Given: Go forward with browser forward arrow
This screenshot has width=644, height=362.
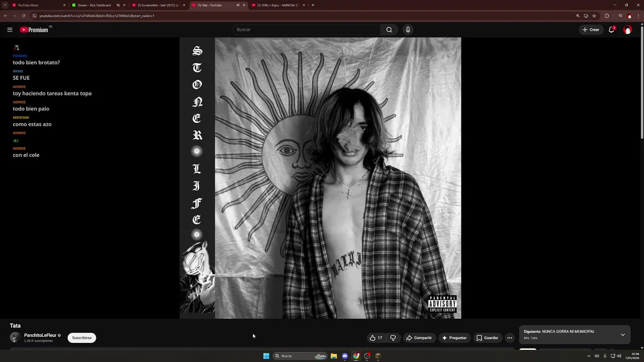Looking at the screenshot, I should click(14, 16).
